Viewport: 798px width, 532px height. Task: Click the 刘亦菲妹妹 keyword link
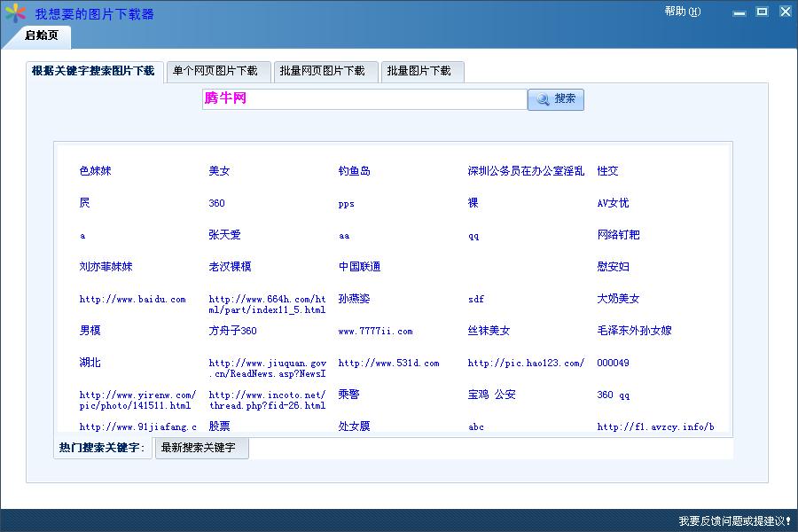point(106,267)
